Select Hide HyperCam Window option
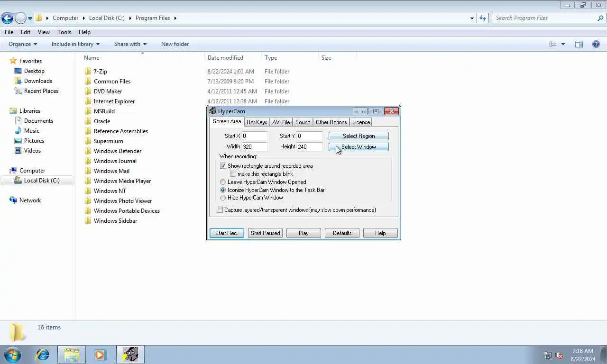The width and height of the screenshot is (607, 364). tap(223, 198)
